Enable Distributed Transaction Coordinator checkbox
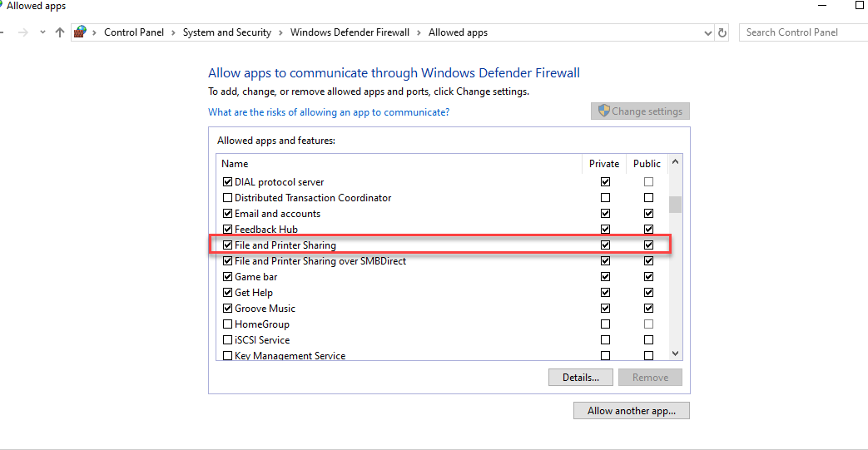 227,198
